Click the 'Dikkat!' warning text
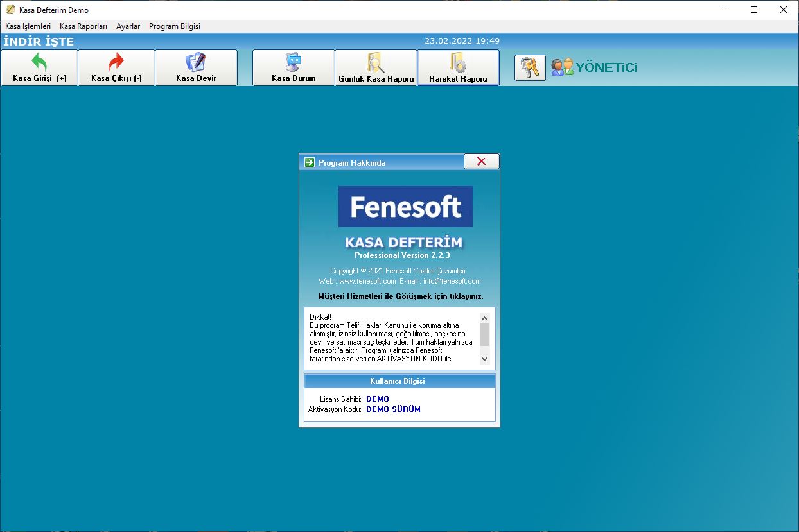This screenshot has width=799, height=532. (x=320, y=317)
